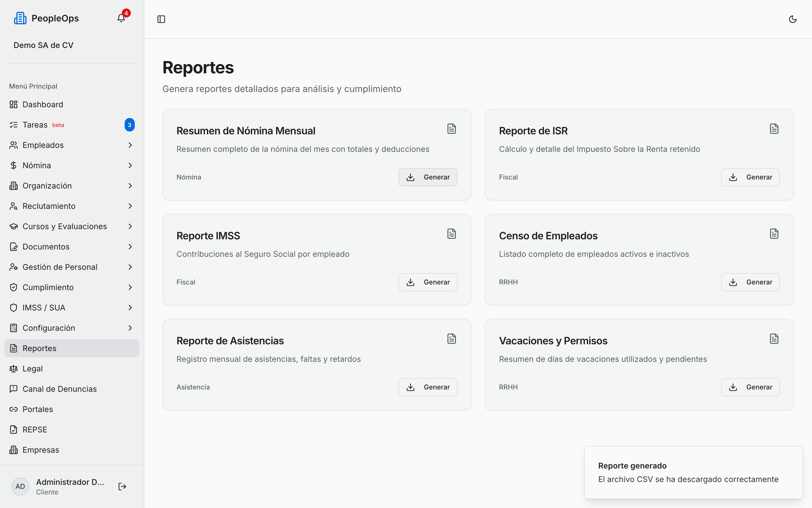Image resolution: width=812 pixels, height=508 pixels.
Task: Click the Asistencia category label
Action: [193, 387]
